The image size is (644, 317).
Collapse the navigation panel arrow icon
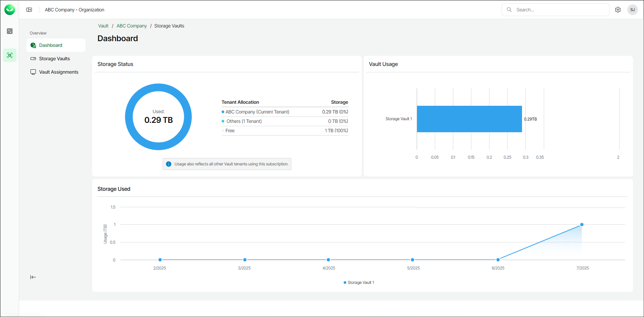pyautogui.click(x=33, y=277)
